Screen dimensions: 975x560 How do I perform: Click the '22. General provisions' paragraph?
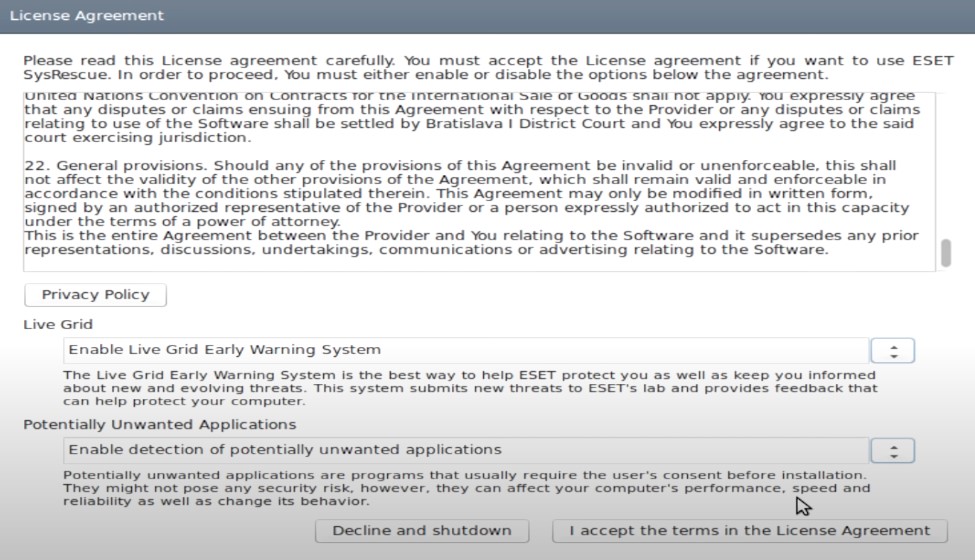point(466,193)
